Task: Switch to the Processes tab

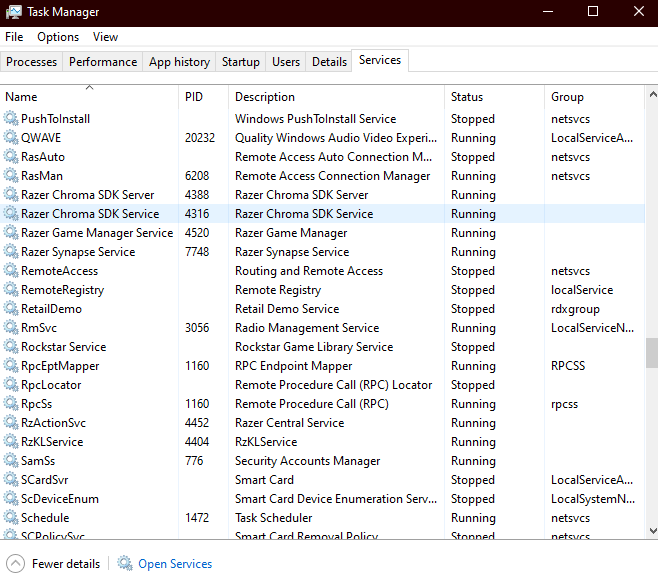Action: tap(31, 62)
